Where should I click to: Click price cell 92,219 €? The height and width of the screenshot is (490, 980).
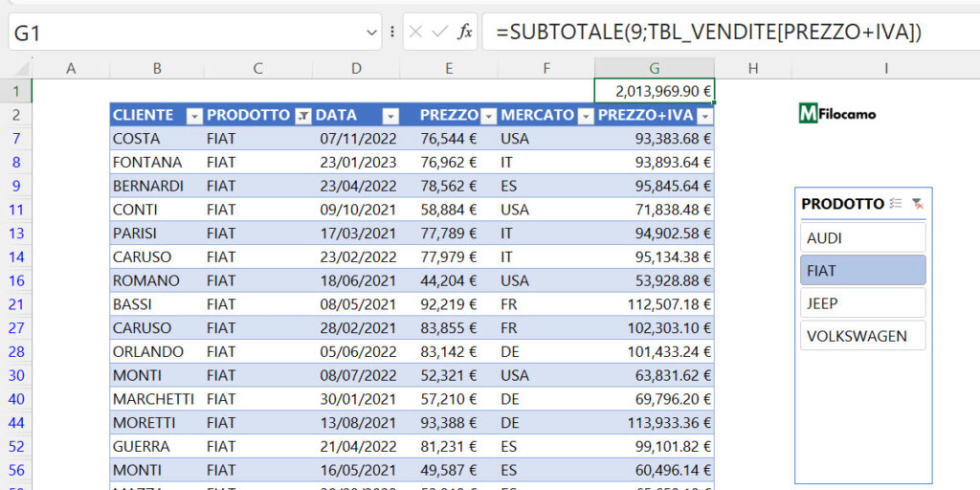pyautogui.click(x=449, y=304)
